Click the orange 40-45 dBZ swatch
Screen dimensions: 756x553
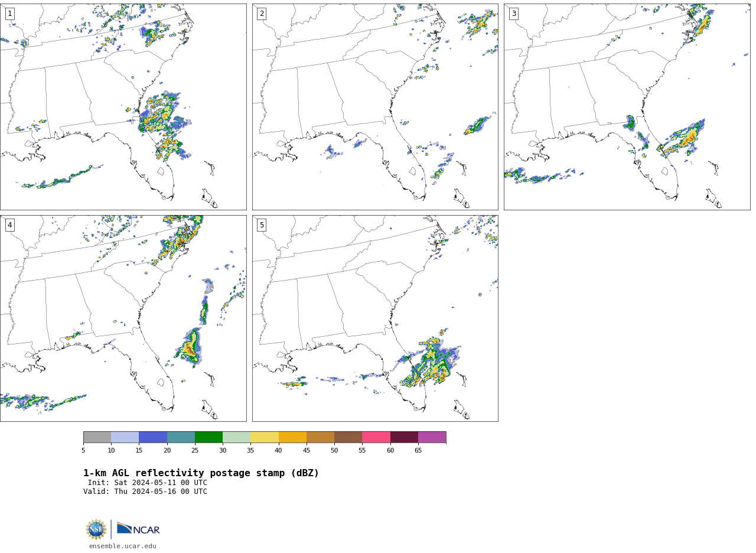pyautogui.click(x=292, y=437)
